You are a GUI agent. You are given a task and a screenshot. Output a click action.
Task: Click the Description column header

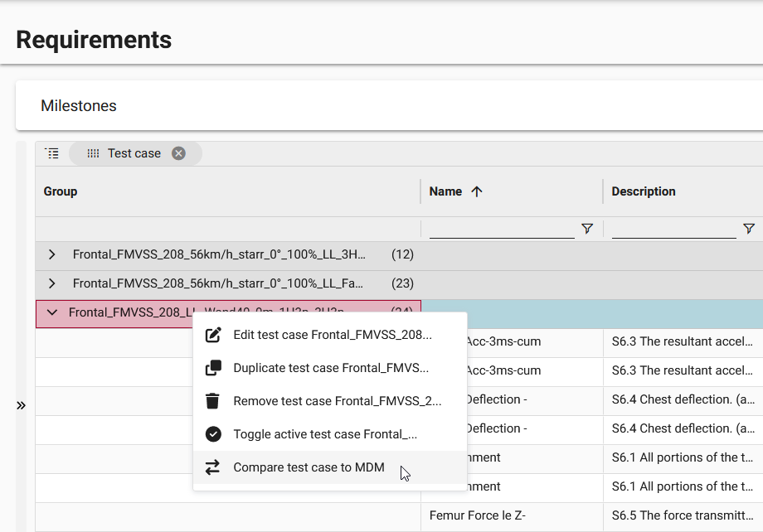tap(644, 191)
